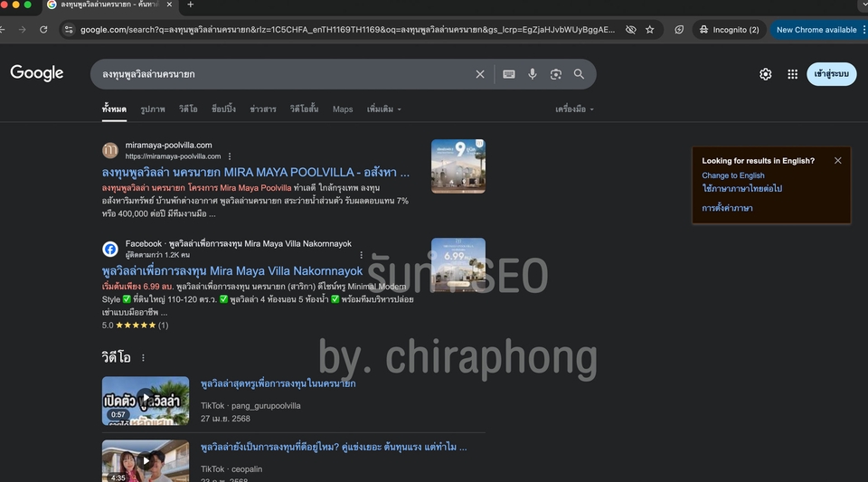Switch to the รูปภาพ tab

point(153,109)
